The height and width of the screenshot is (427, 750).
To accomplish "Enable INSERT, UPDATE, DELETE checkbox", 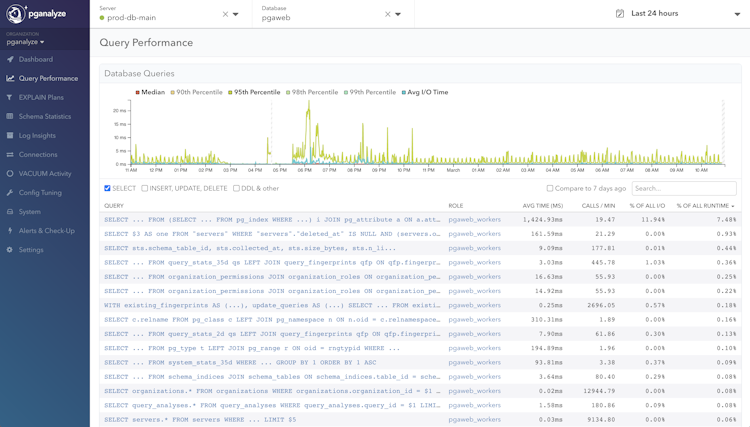I will [145, 188].
